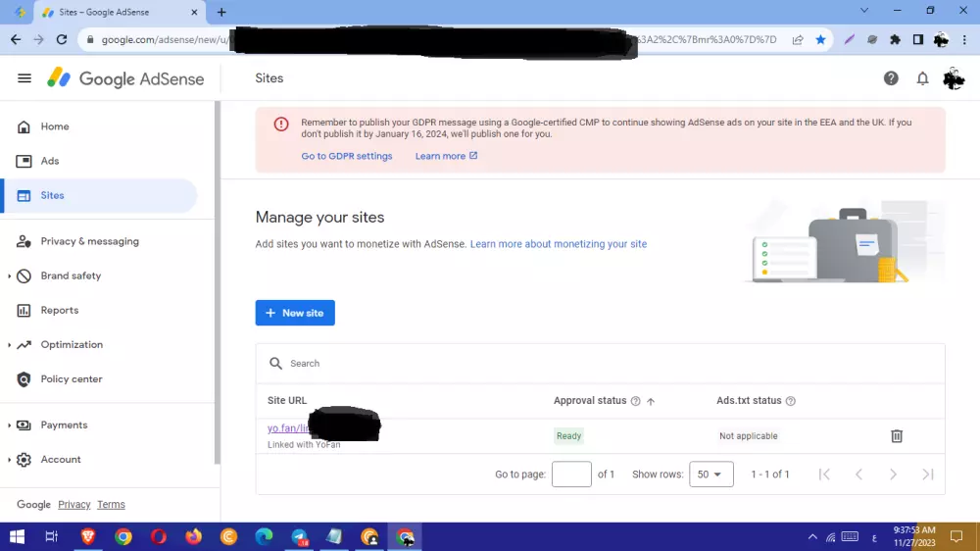Click the sidebar vertical scrollbar
This screenshot has width=980, height=551.
[x=217, y=283]
